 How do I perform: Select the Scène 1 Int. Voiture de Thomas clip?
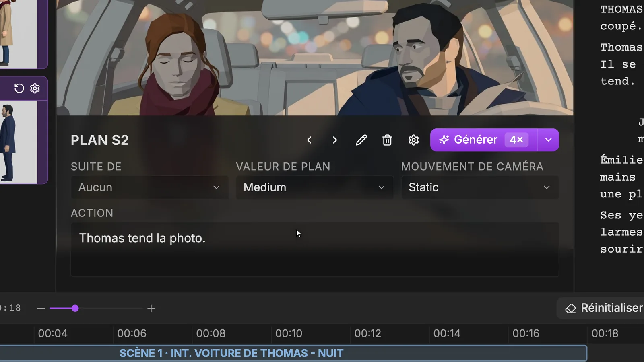[x=293, y=353]
